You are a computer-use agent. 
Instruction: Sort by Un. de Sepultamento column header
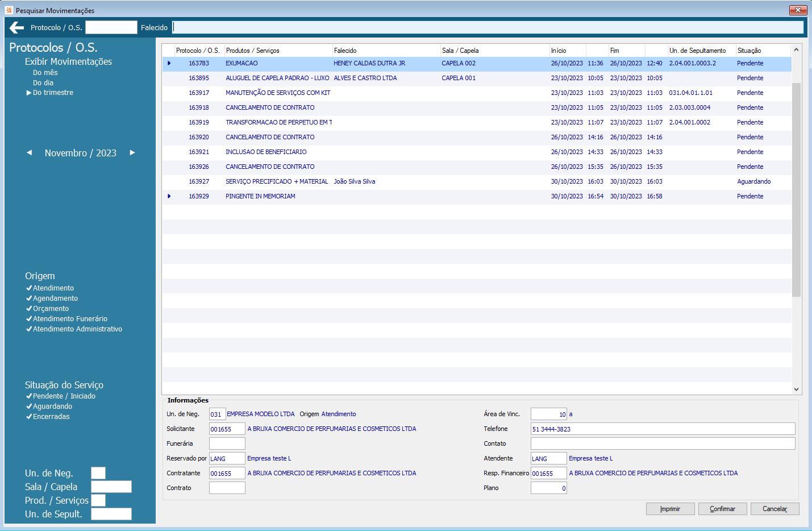(702, 51)
